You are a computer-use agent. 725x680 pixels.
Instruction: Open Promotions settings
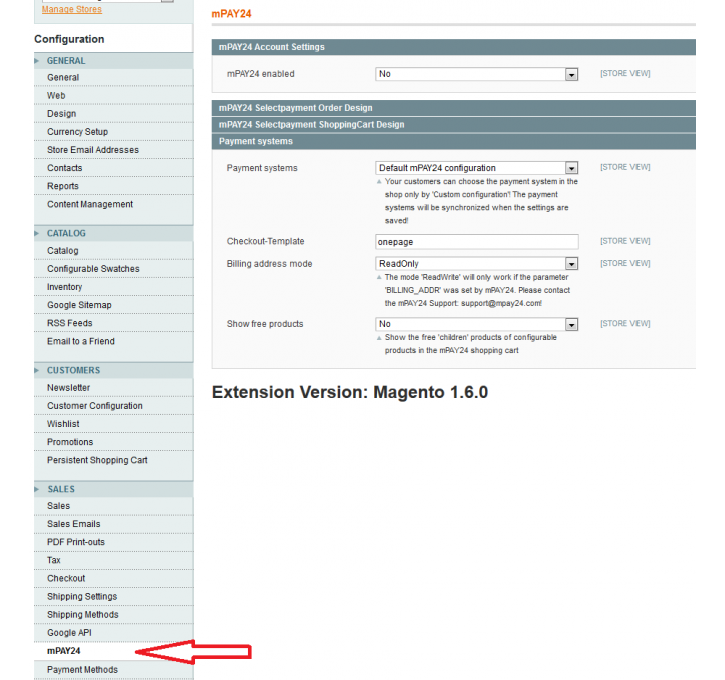pyautogui.click(x=113, y=442)
